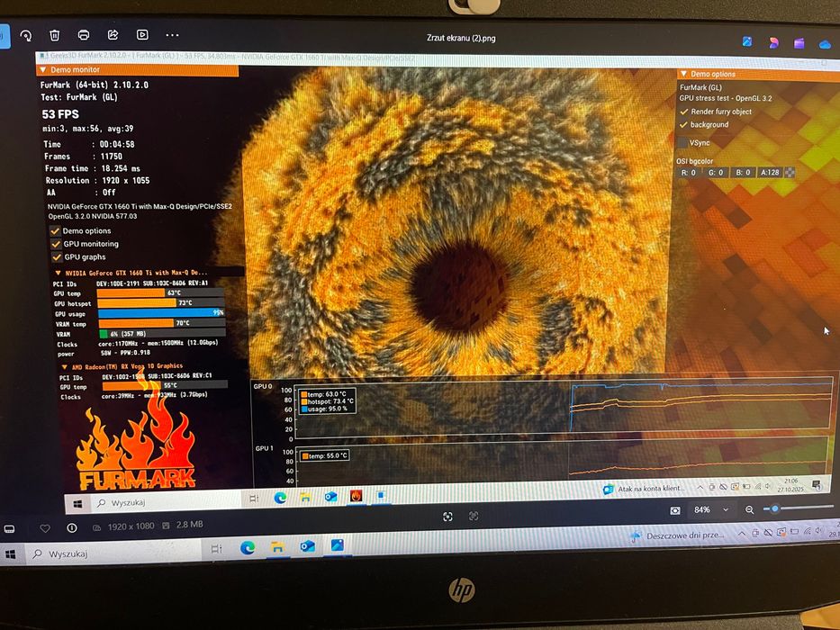The width and height of the screenshot is (840, 630).
Task: Open the OneDrive cloud icon at top right
Action: (826, 44)
